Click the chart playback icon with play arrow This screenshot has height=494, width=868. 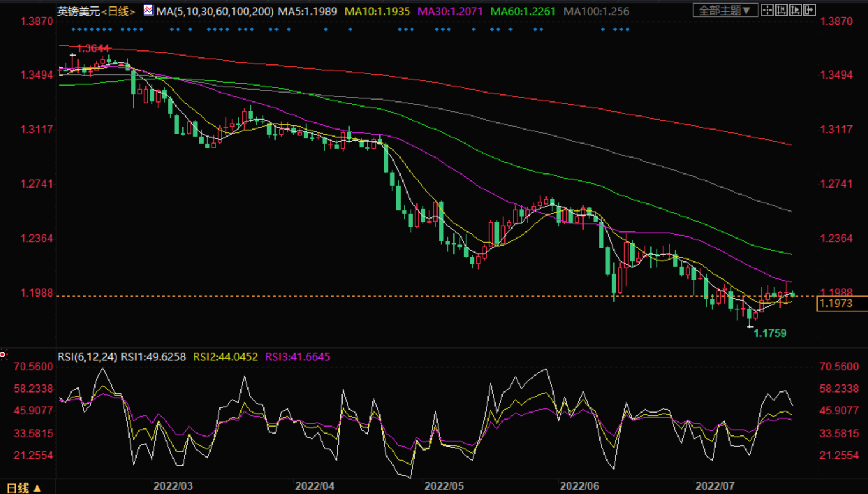coord(795,11)
